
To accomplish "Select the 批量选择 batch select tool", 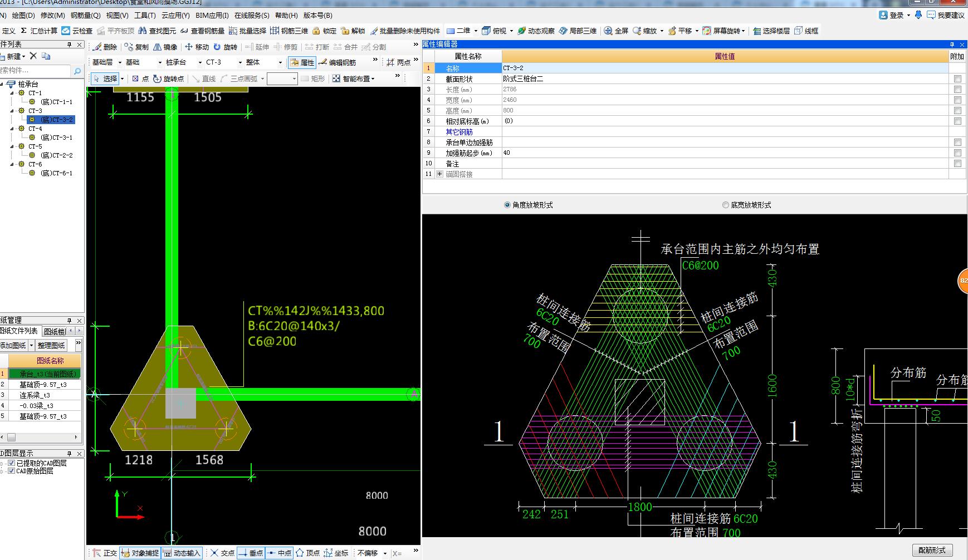I will (x=247, y=31).
